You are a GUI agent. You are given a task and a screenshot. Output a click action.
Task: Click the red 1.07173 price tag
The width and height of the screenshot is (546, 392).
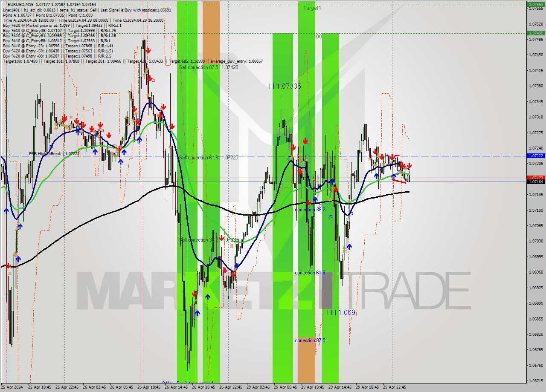click(x=536, y=178)
